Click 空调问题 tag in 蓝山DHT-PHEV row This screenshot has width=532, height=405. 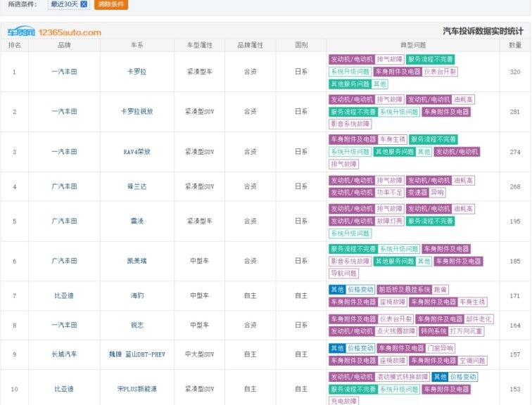(x=472, y=361)
